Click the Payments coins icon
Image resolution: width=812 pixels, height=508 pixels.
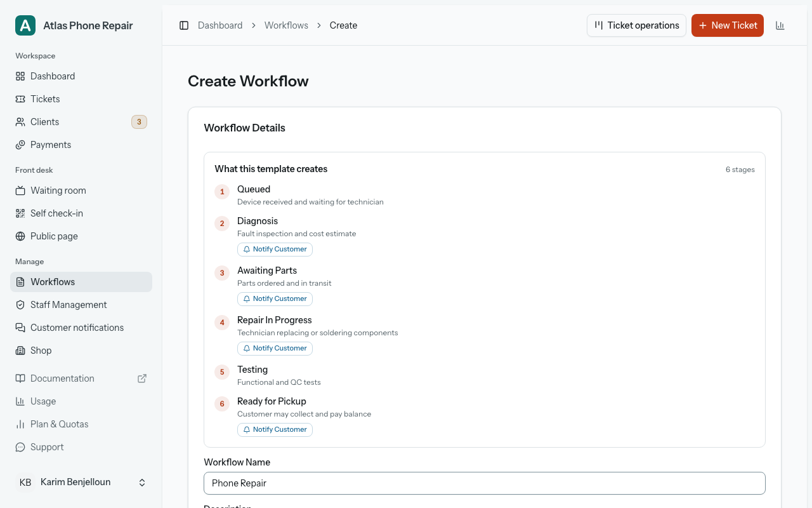[20, 145]
